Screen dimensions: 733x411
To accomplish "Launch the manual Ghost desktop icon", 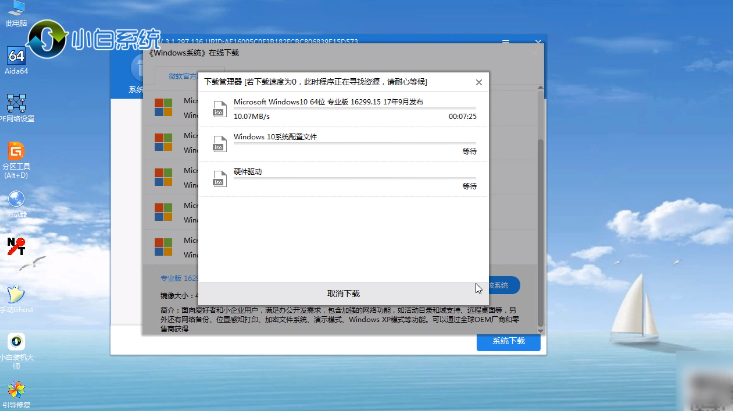I will pos(16,299).
